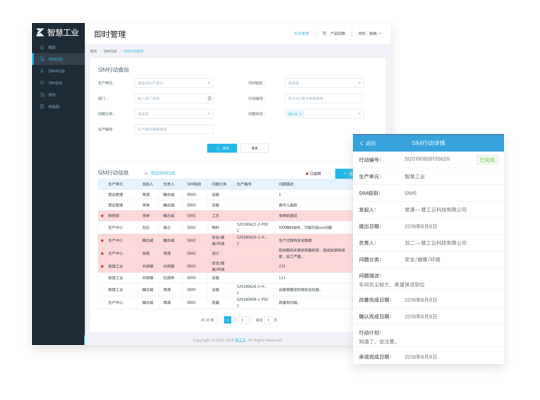This screenshot has height=400, width=540.
Task: Click the page jump number field
Action: [x=268, y=320]
